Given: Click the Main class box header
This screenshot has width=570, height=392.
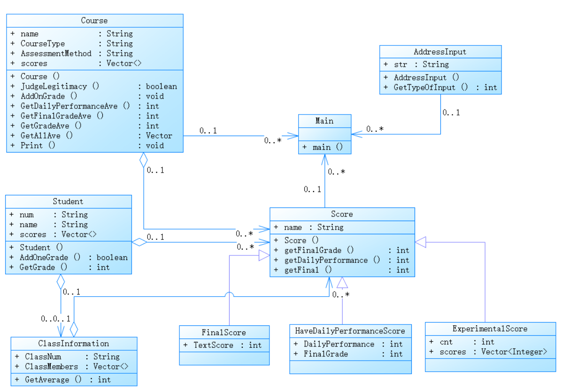Looking at the screenshot, I should point(324,121).
